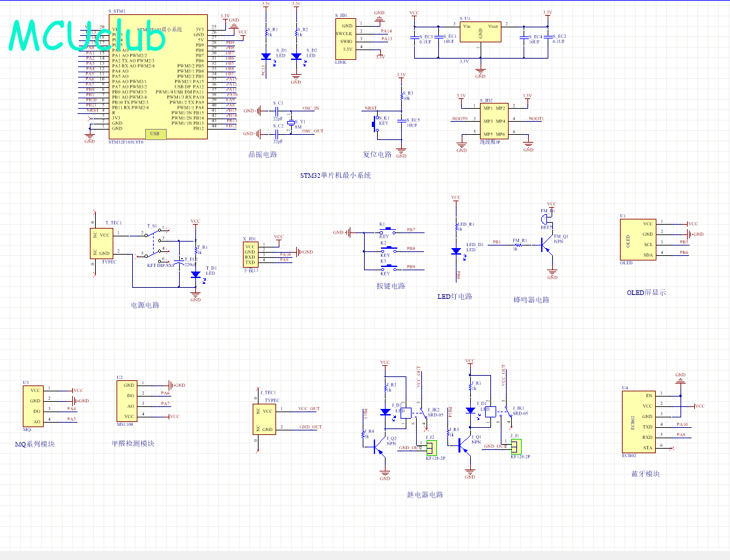Pick the S_R1 1k resistor

pyautogui.click(x=266, y=33)
